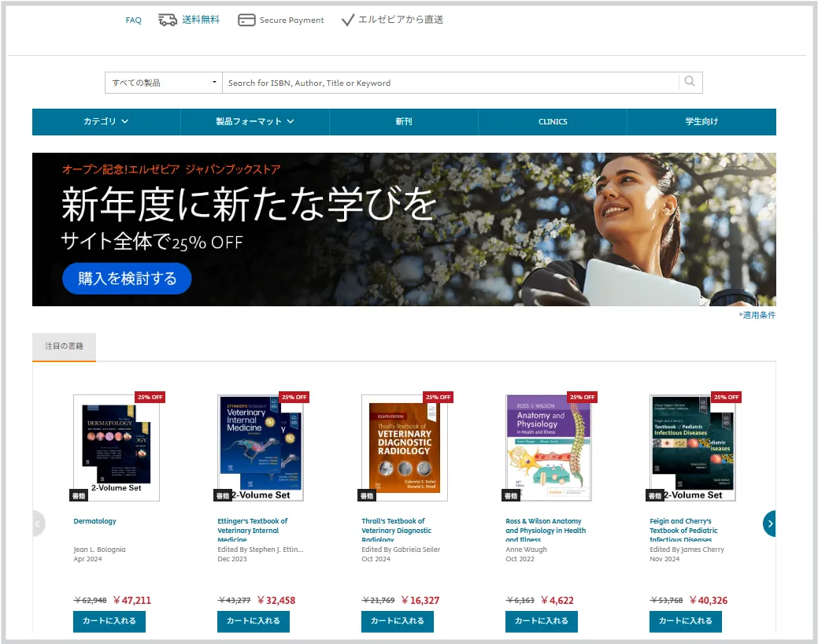This screenshot has width=818, height=644.
Task: Click the free shipping truck icon
Action: (168, 20)
